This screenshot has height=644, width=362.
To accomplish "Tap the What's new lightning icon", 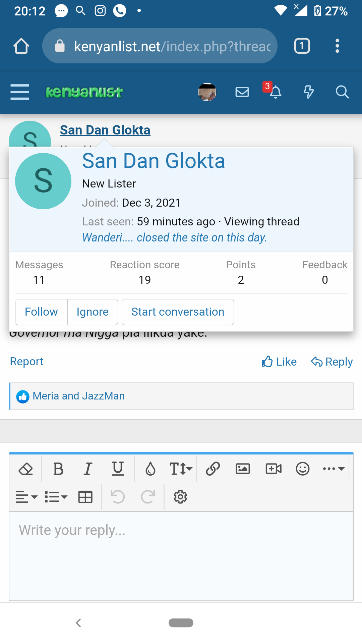I will 308,92.
